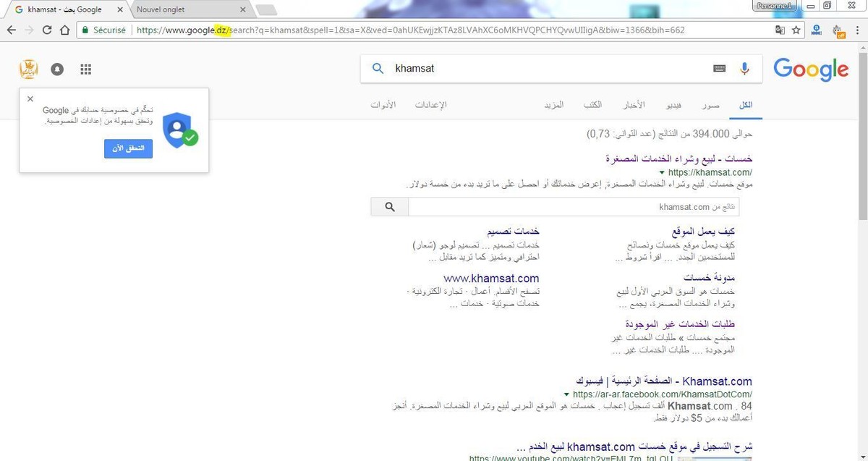Select the صور images tab

(x=710, y=105)
